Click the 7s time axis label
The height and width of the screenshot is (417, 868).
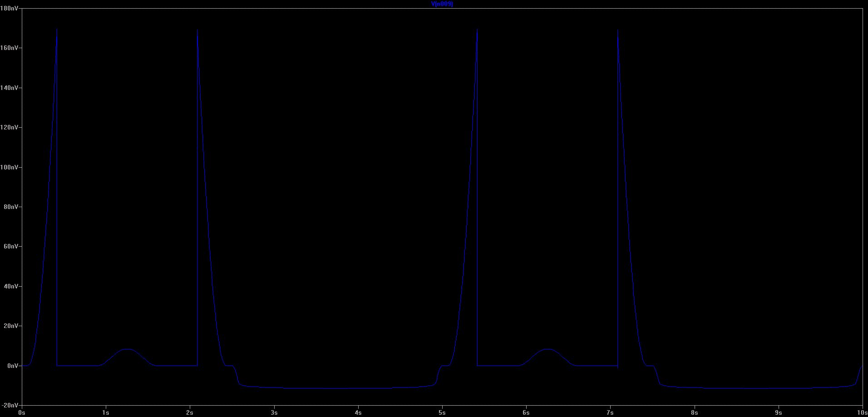pyautogui.click(x=610, y=412)
